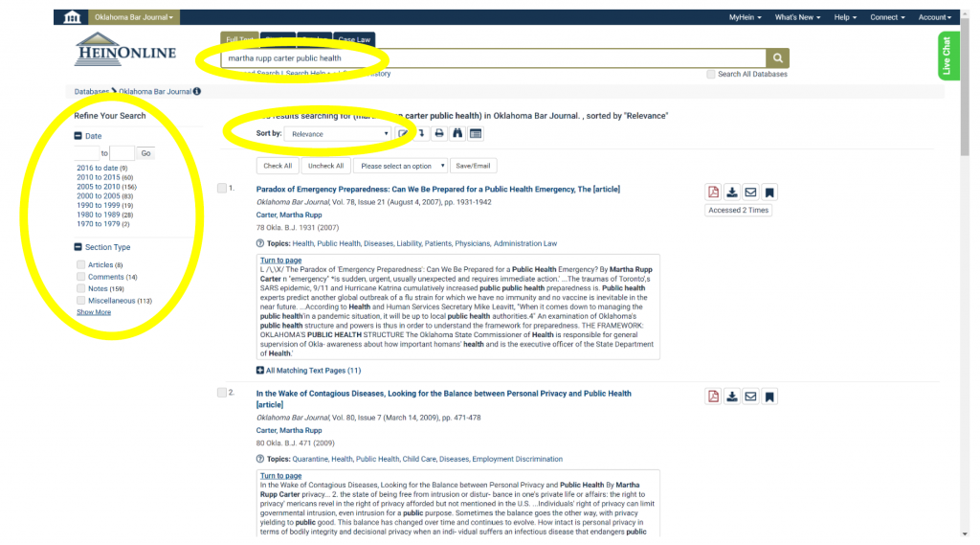
Task: Click the Oklahoma Bar Journal breadcrumb link
Action: tap(155, 91)
